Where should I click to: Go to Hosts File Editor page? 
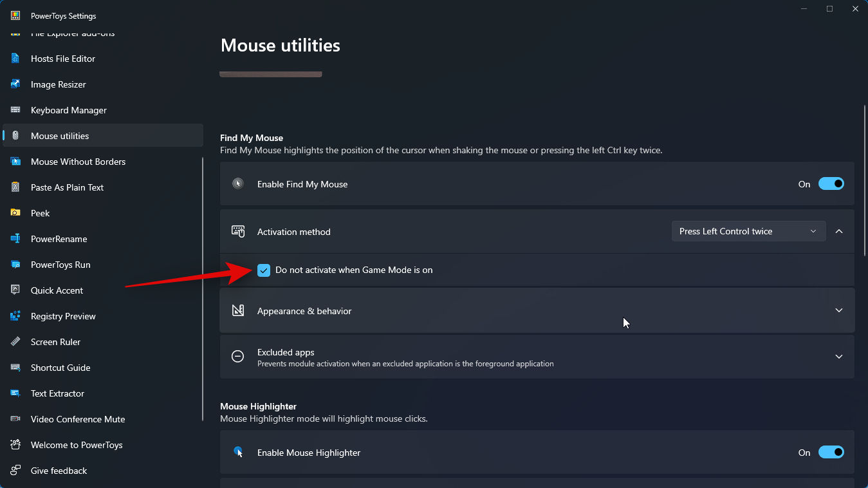pos(103,59)
